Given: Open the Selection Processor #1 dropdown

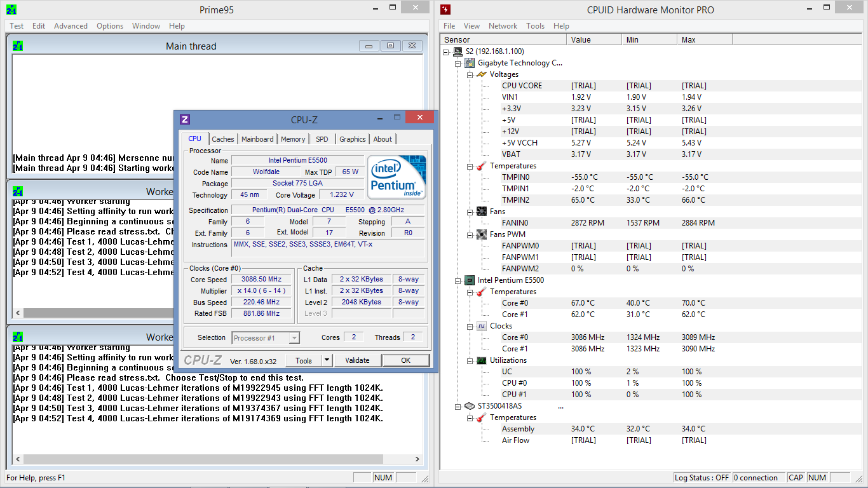Looking at the screenshot, I should coord(294,338).
